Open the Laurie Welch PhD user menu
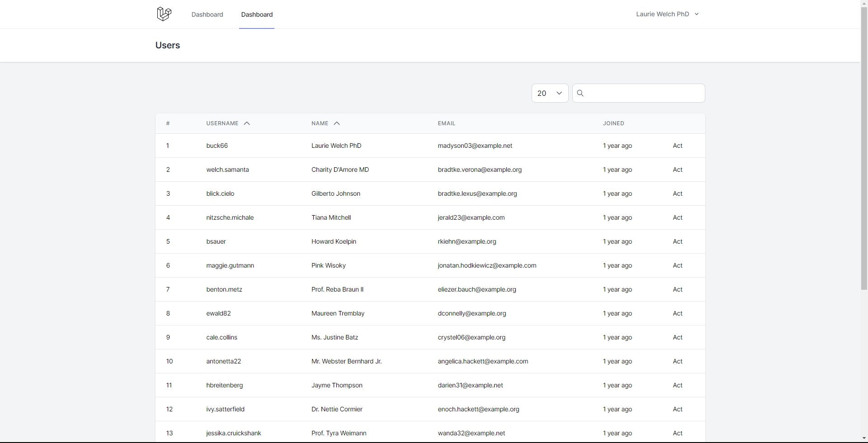The image size is (868, 443). click(x=667, y=14)
